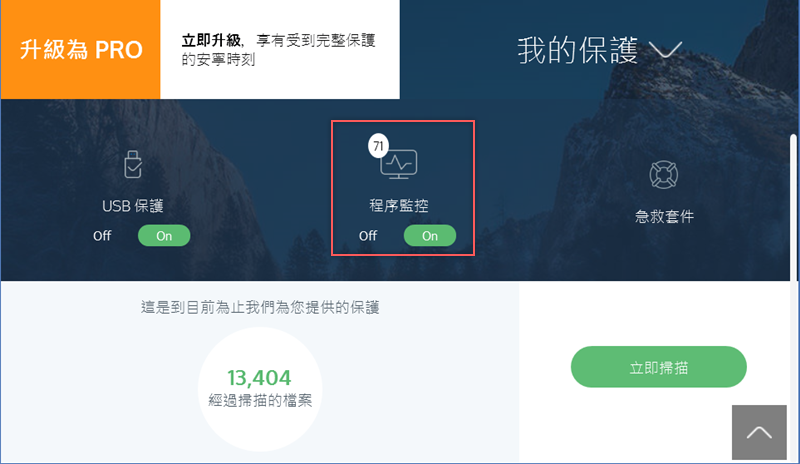Click the scroll-to-top arrow button
The width and height of the screenshot is (800, 464).
[x=759, y=432]
